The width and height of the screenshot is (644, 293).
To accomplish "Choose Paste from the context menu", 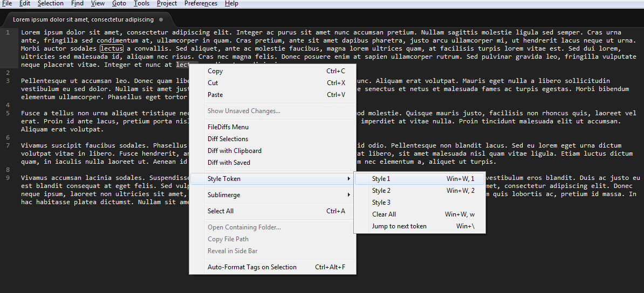I will click(x=273, y=95).
